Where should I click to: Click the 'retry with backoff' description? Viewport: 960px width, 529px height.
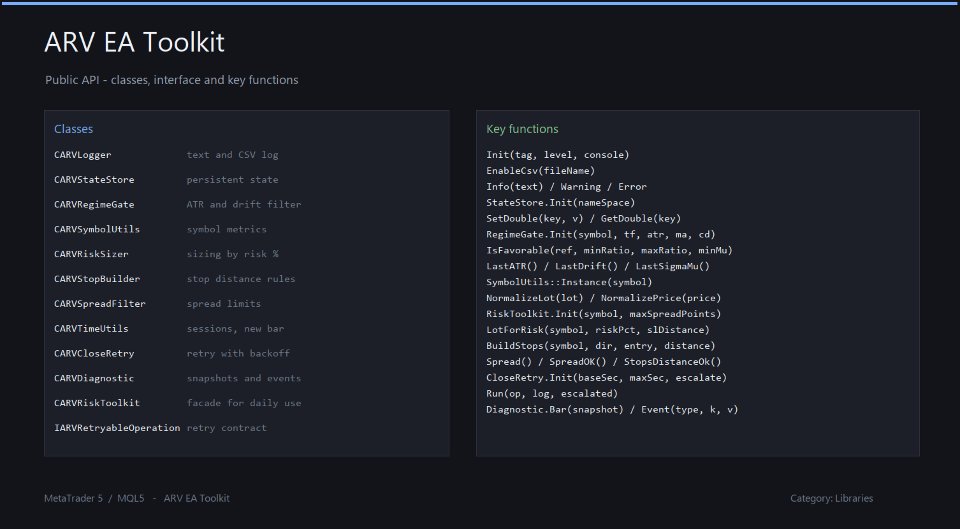point(238,353)
